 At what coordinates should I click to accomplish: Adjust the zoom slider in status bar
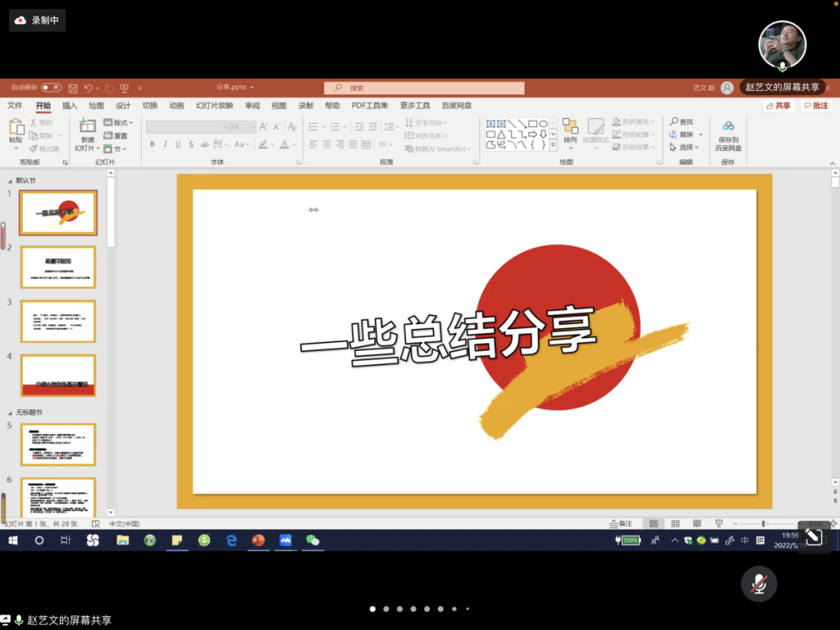point(764,523)
